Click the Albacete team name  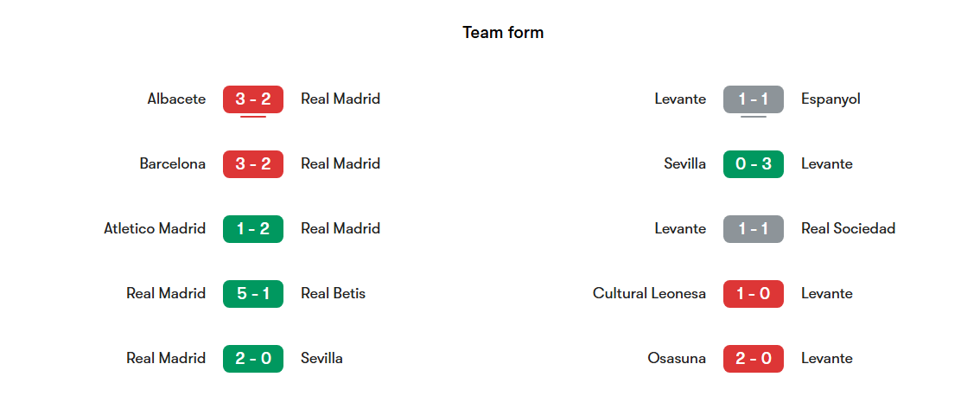[x=176, y=99]
